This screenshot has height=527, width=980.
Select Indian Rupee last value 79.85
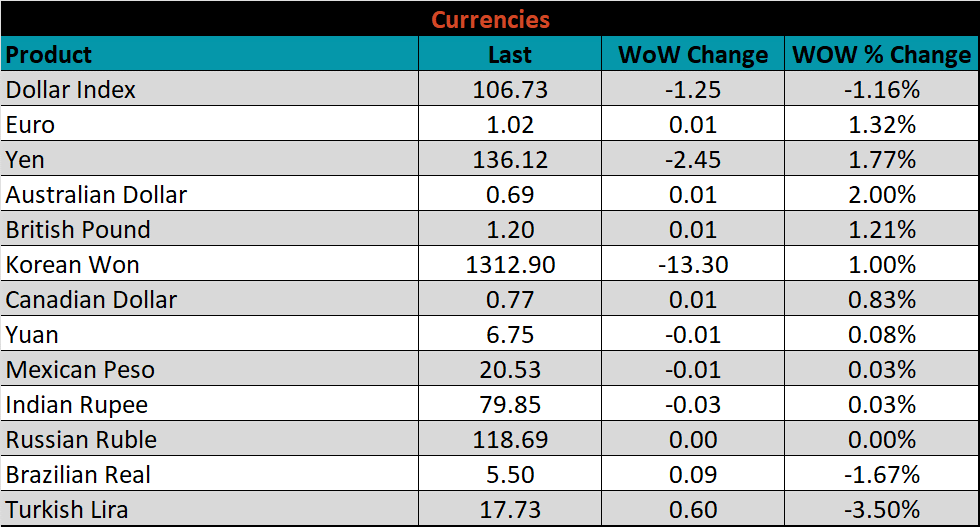click(x=510, y=405)
